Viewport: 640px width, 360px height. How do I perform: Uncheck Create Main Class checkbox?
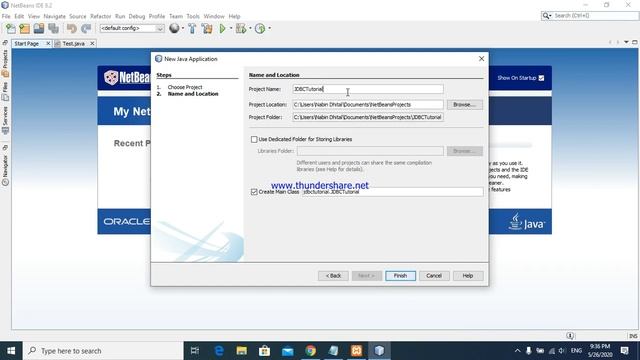point(254,192)
